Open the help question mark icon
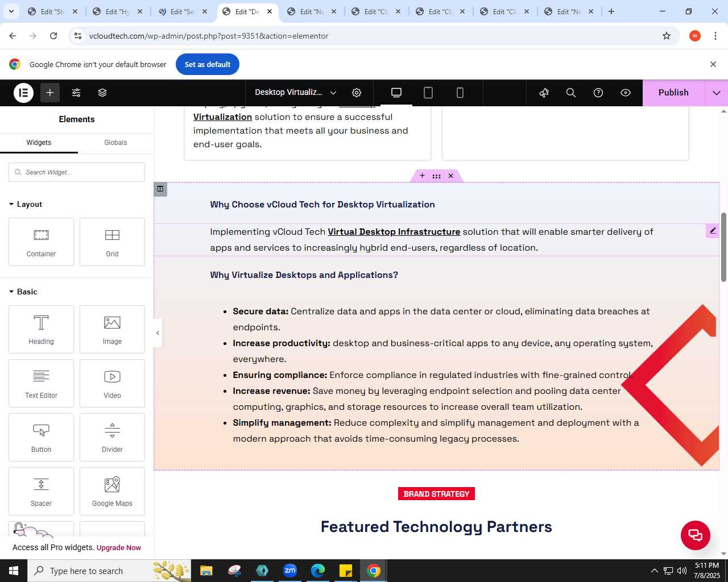 tap(598, 93)
